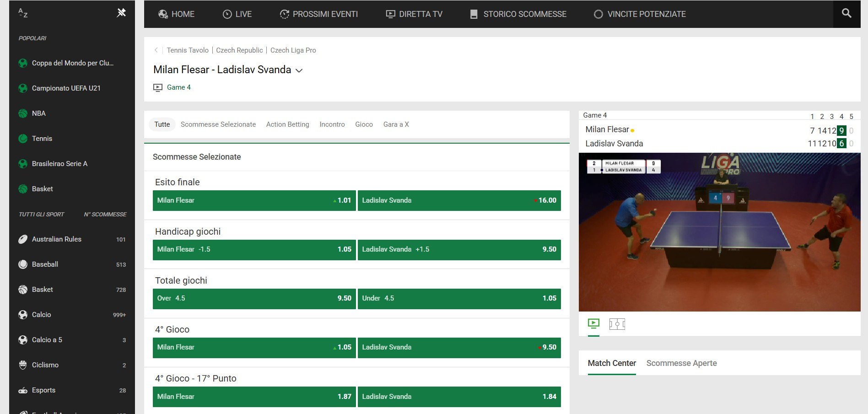Select Over 4.5 in Totale giochi

coord(254,298)
